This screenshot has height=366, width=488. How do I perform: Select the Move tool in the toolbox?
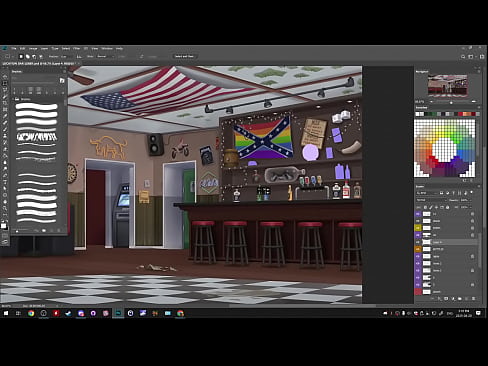pos(5,76)
